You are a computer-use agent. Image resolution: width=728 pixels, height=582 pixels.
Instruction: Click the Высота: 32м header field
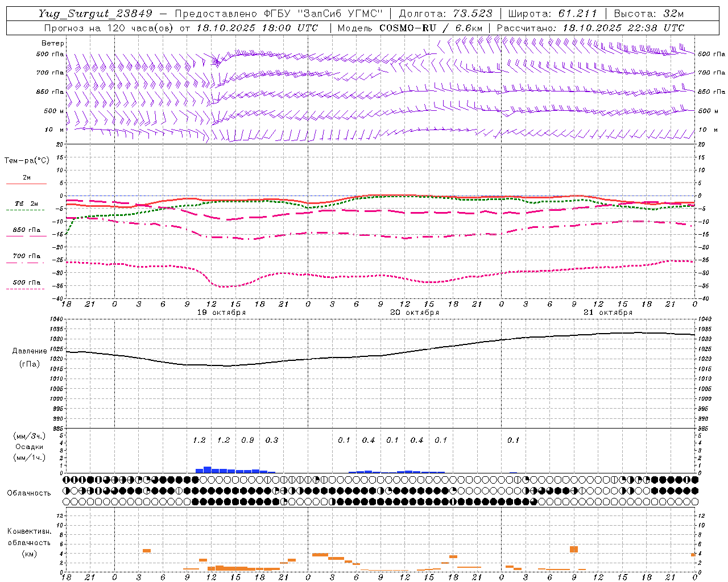click(648, 14)
